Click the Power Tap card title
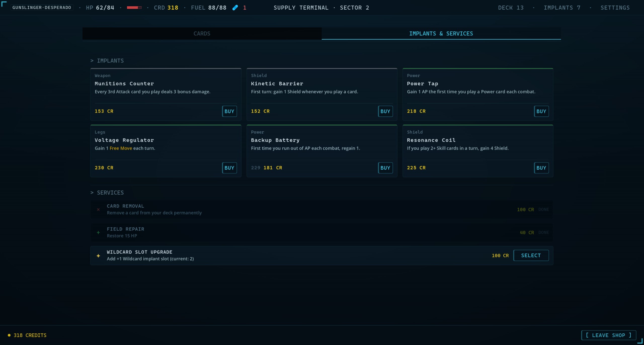Image resolution: width=644 pixels, height=345 pixels. tap(423, 84)
